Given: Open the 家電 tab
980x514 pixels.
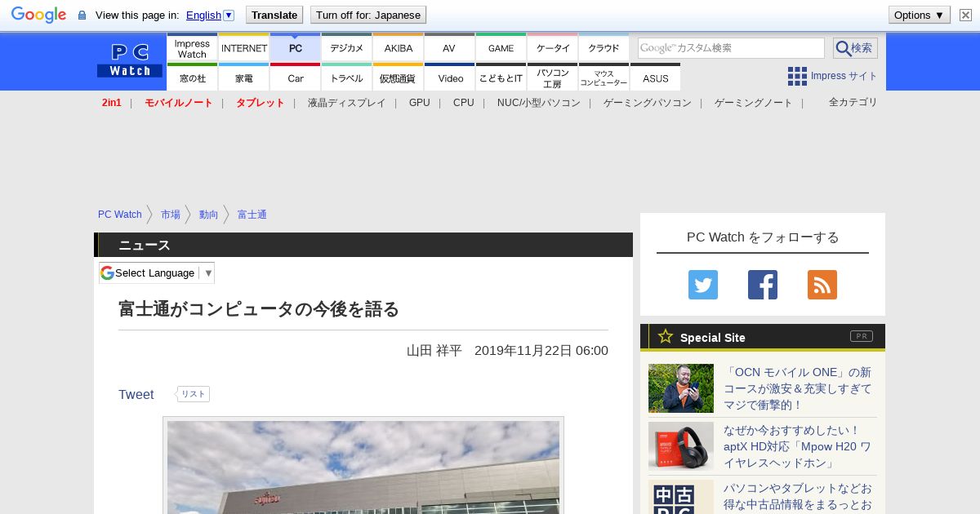Looking at the screenshot, I should click(244, 78).
